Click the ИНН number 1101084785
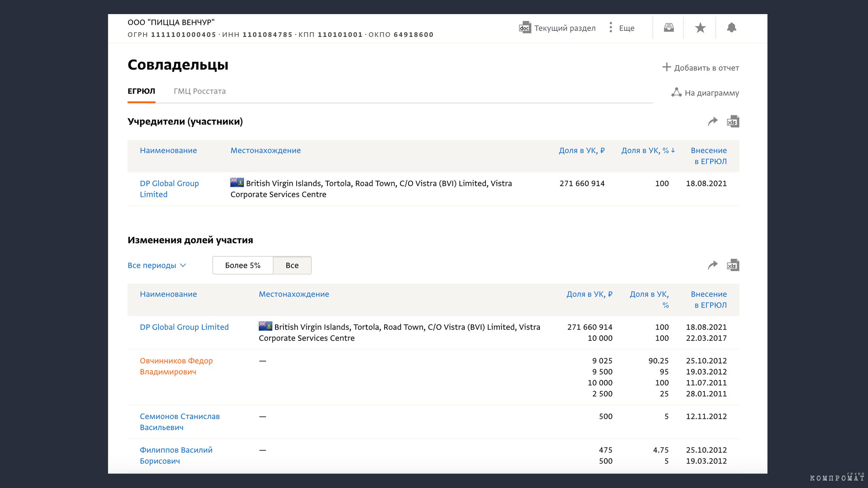 (267, 35)
